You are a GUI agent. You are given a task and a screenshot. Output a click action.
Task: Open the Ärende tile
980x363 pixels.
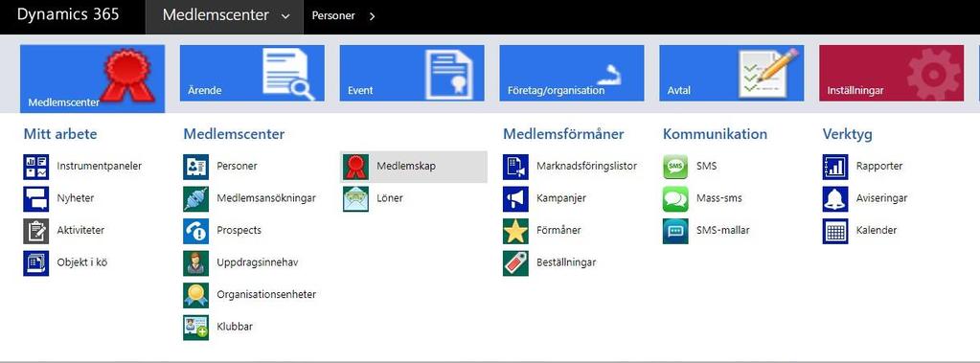point(252,73)
